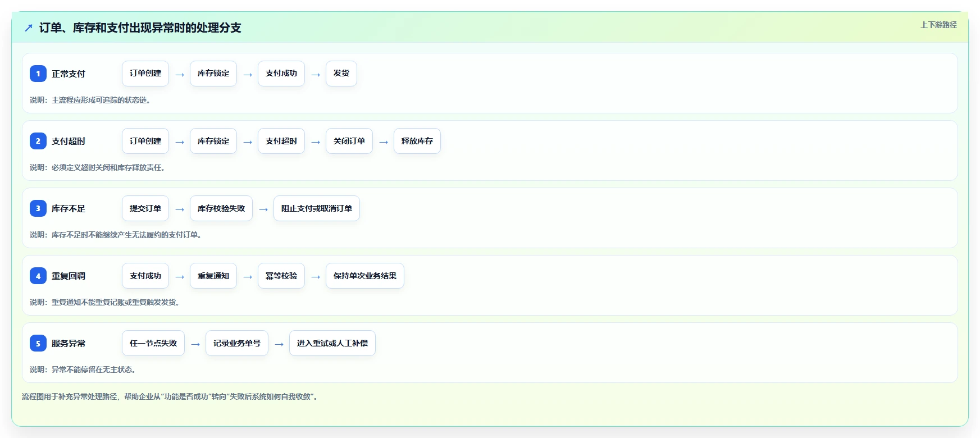Click arrow between 提交订单 and 库存校验失败
Viewport: 980px width, 438px height.
tap(180, 209)
